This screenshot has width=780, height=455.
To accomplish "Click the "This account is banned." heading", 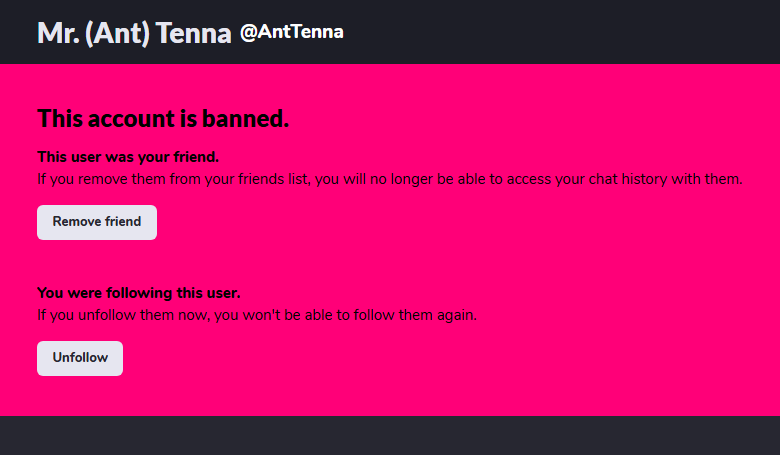I will click(x=163, y=119).
